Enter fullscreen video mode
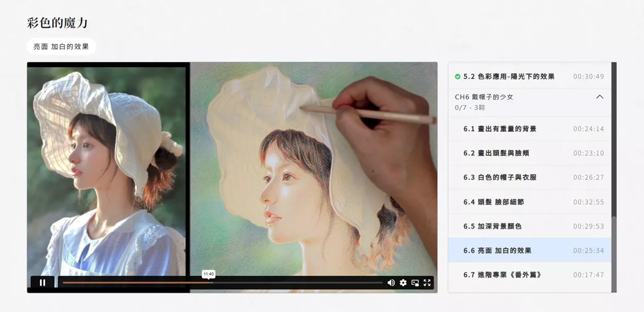Viewport: 644px width, 312px height. click(x=427, y=283)
